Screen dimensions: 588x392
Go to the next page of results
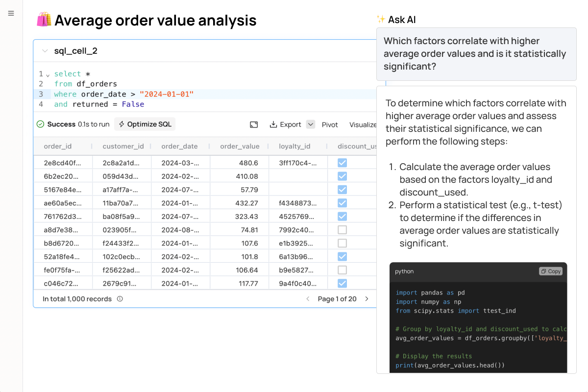367,298
